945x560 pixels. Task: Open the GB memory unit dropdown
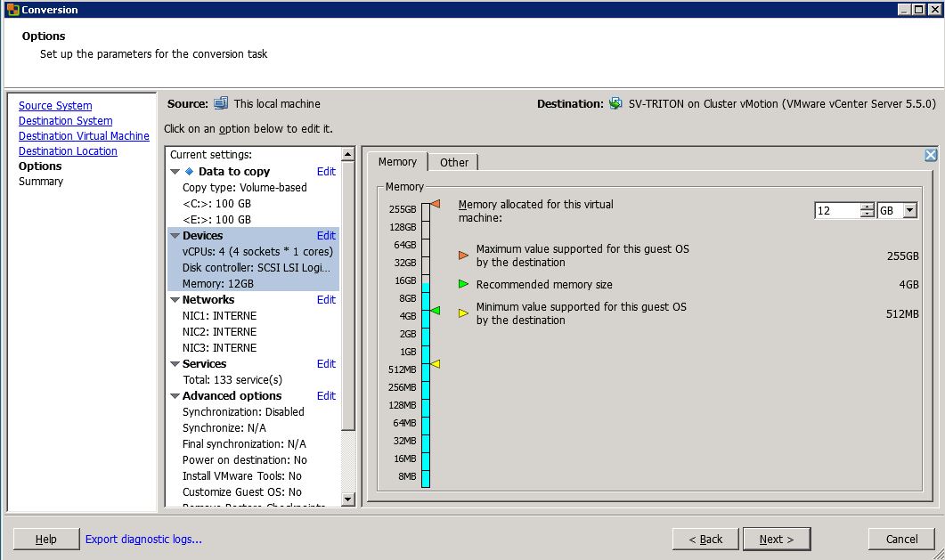point(910,210)
